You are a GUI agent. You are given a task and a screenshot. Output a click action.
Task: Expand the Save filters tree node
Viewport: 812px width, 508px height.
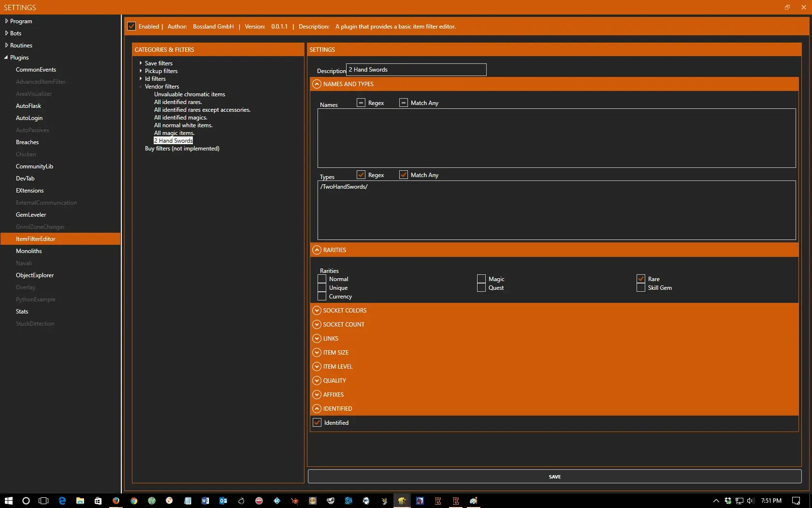[141, 63]
